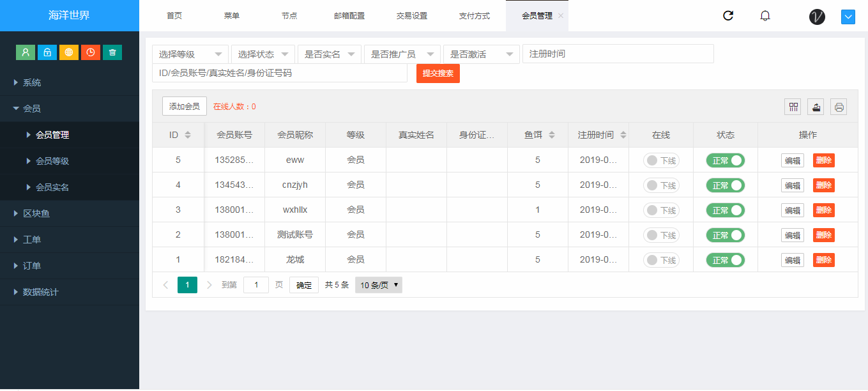The image size is (868, 391).
Task: Click the 确定 pagination button
Action: point(304,285)
